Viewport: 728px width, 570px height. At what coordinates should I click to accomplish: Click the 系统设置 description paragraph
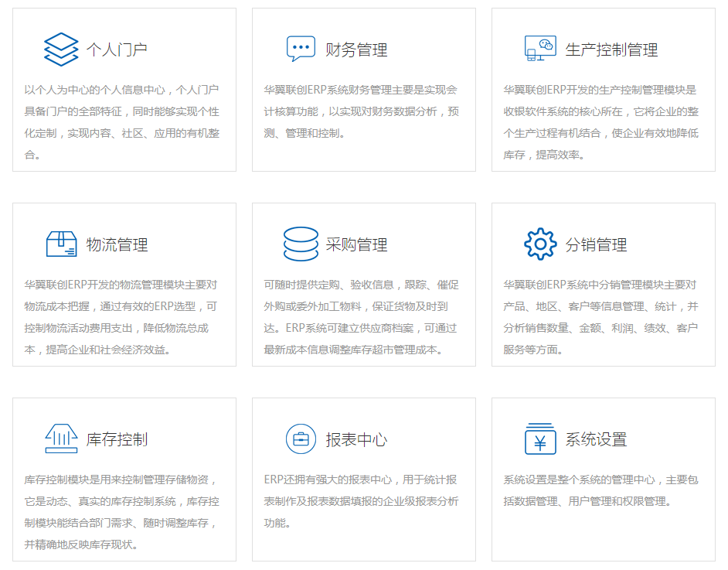point(600,490)
